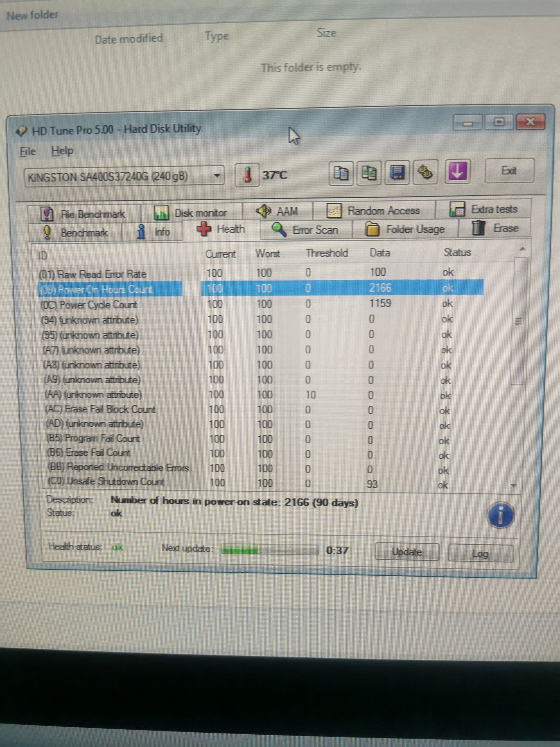
Task: Select the Unsafe Shutdown Count row
Action: click(261, 482)
